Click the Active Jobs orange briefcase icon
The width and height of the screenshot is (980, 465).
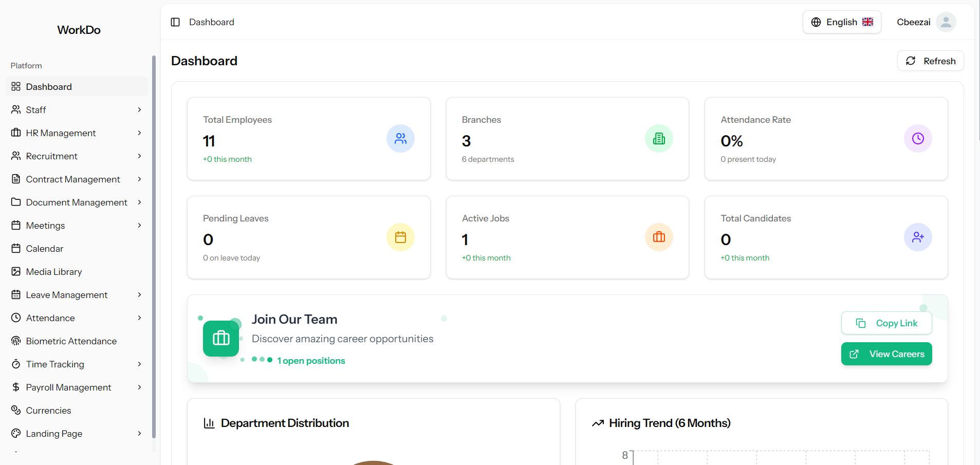(x=659, y=237)
